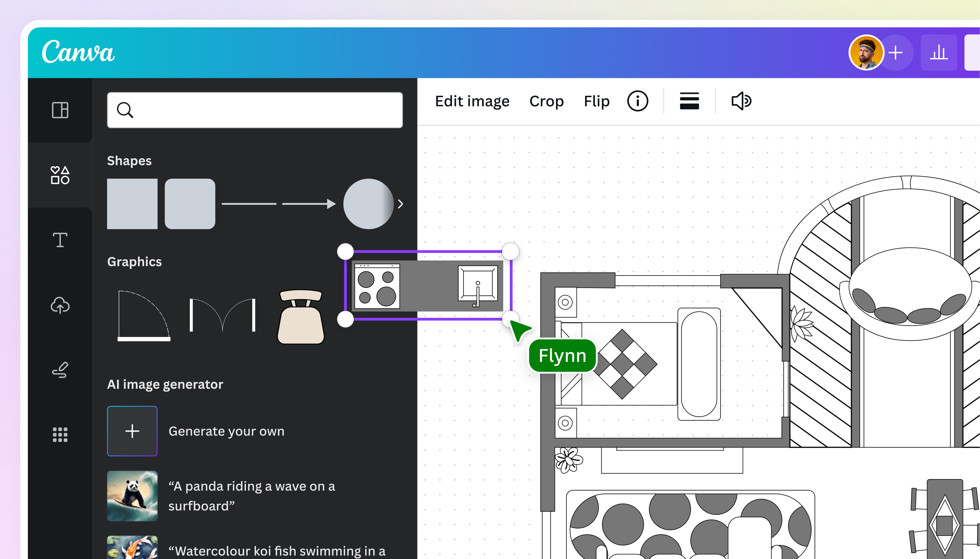Screen dimensions: 980x559
Task: Click the plus button near the avatar
Action: (896, 53)
